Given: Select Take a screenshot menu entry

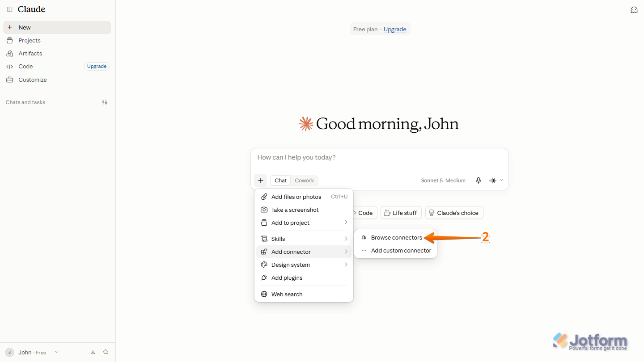Looking at the screenshot, I should tap(304, 210).
